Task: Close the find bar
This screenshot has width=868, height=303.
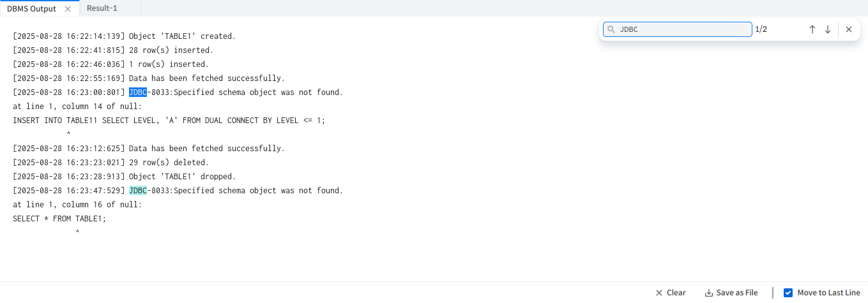Action: (x=849, y=29)
